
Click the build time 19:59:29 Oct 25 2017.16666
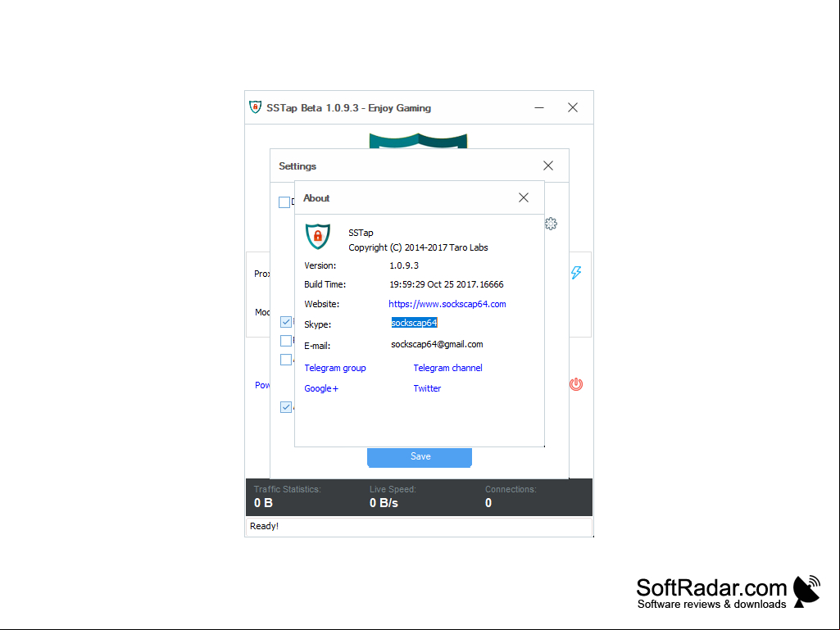pyautogui.click(x=447, y=284)
